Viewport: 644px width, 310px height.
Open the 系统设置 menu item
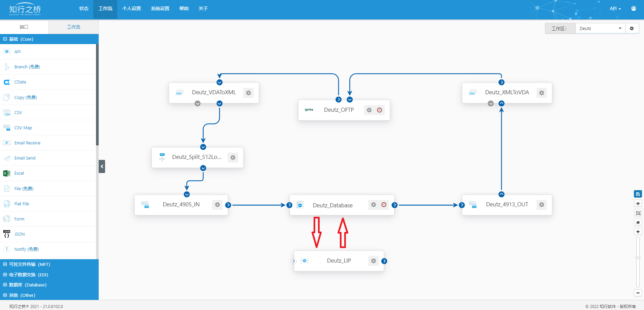pos(160,9)
